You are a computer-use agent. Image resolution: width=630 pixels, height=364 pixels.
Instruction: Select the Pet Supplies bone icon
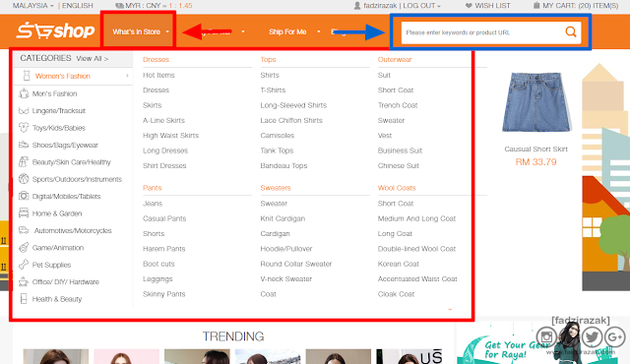click(24, 265)
